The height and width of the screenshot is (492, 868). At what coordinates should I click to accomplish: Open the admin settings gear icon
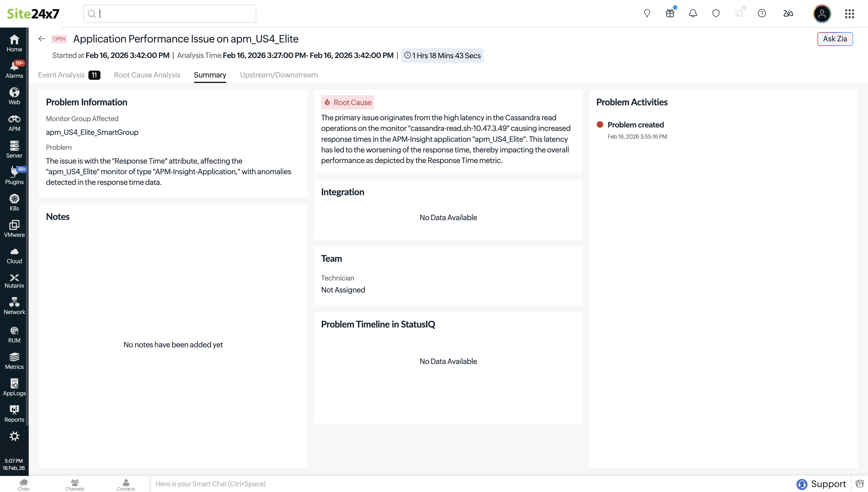coord(14,436)
